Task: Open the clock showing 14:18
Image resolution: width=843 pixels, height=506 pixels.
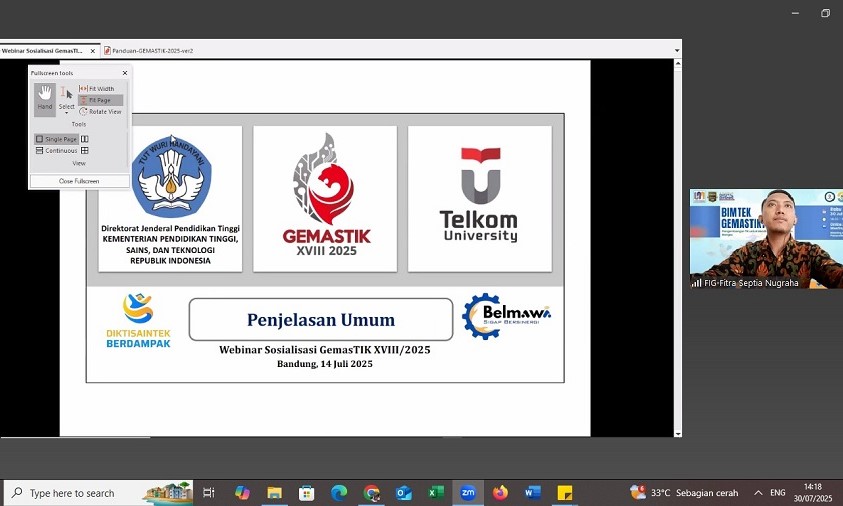Action: click(812, 493)
